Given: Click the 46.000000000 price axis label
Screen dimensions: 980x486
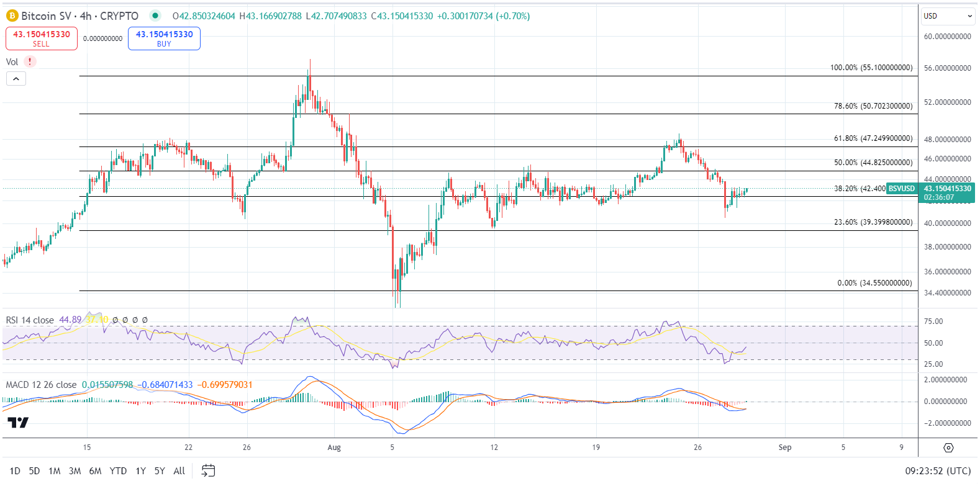Looking at the screenshot, I should 948,159.
